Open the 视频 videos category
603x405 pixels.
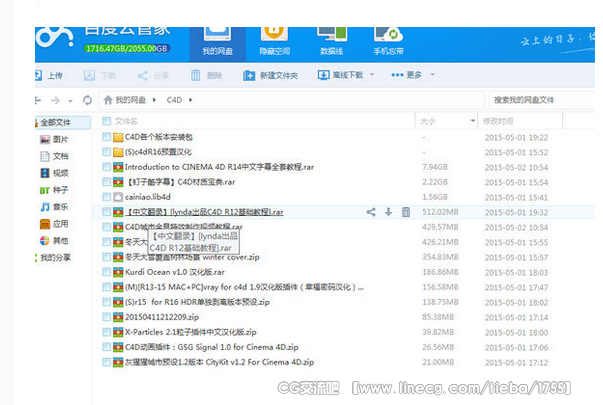[x=54, y=173]
